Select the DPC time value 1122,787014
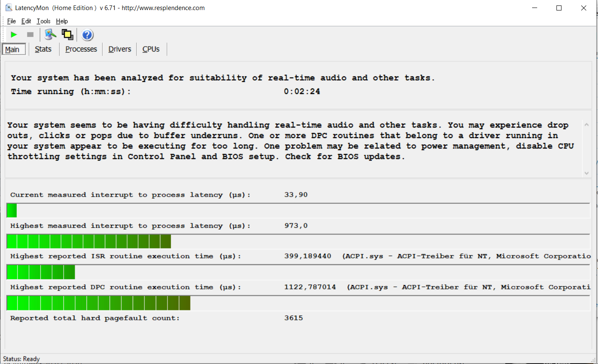 point(310,287)
